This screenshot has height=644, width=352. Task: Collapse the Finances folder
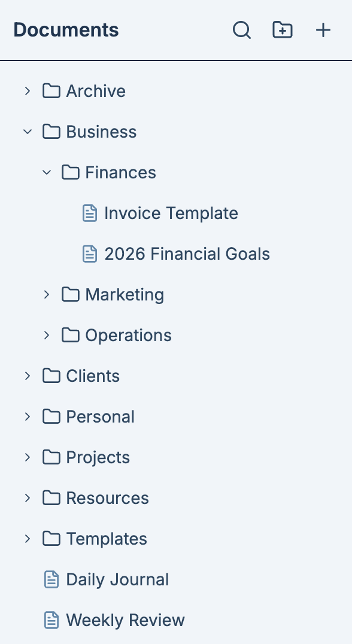pyautogui.click(x=47, y=172)
